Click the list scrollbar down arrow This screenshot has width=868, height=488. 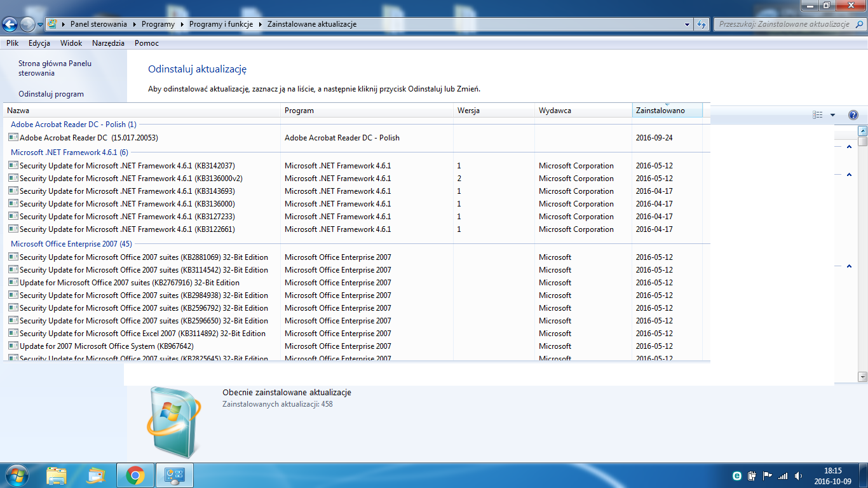862,377
